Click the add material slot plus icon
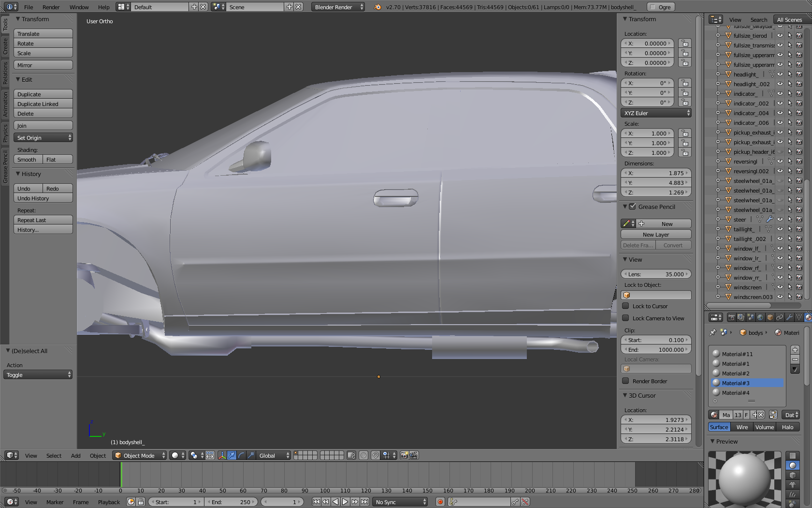This screenshot has width=812, height=508. point(795,350)
